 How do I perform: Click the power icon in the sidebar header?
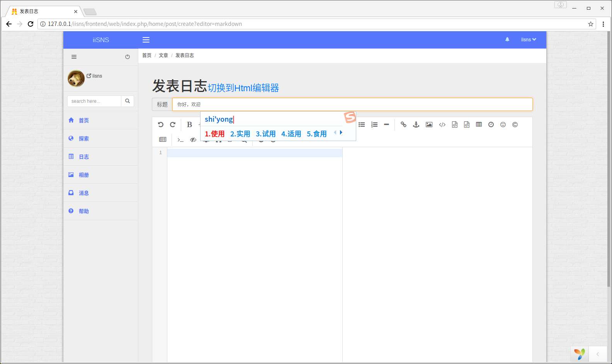127,57
